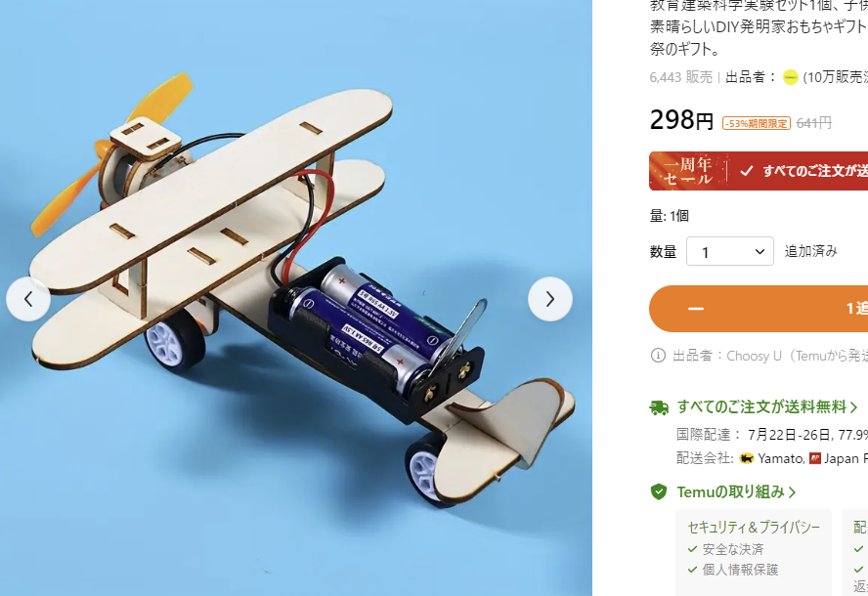The width and height of the screenshot is (868, 596).
Task: Click the minus icon on the orange cart button
Action: click(696, 309)
